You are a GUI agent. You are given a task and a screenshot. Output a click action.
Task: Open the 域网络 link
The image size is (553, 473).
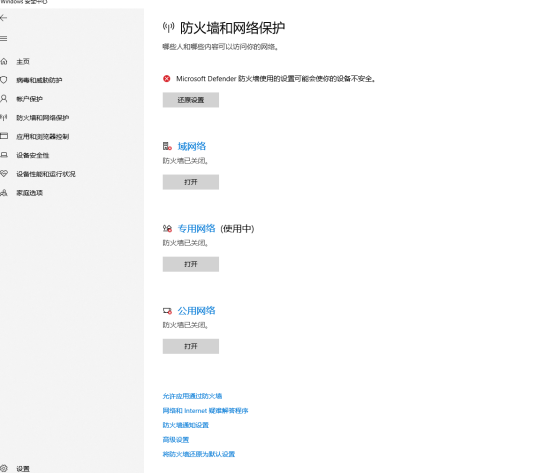pos(192,146)
